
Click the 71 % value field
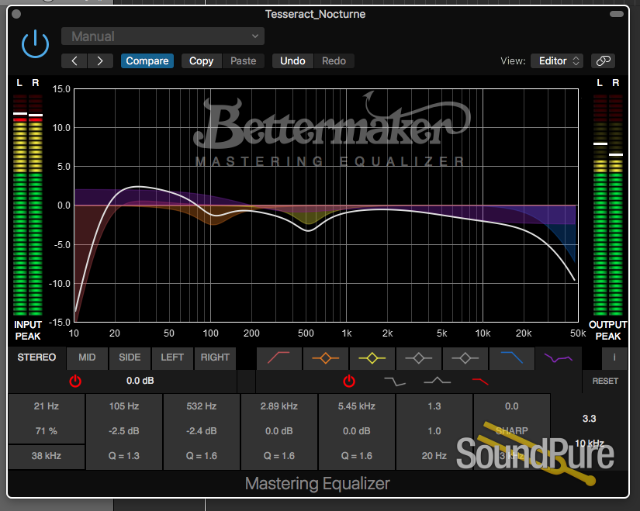coord(47,431)
